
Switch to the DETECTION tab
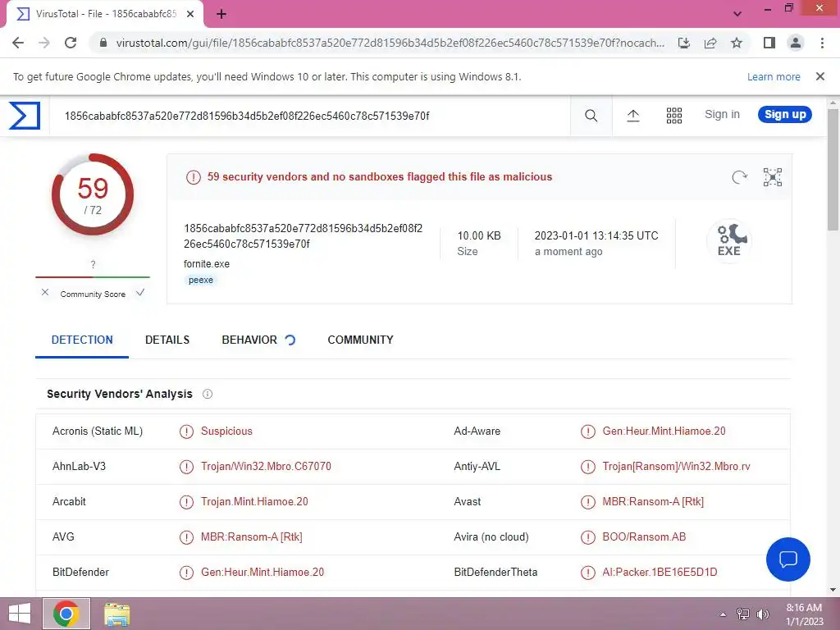click(82, 340)
